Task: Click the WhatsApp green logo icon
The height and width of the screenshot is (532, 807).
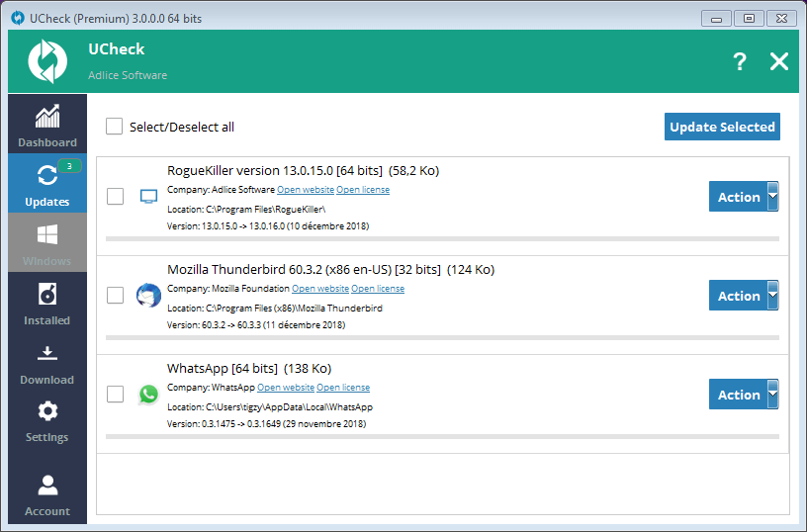Action: click(148, 395)
